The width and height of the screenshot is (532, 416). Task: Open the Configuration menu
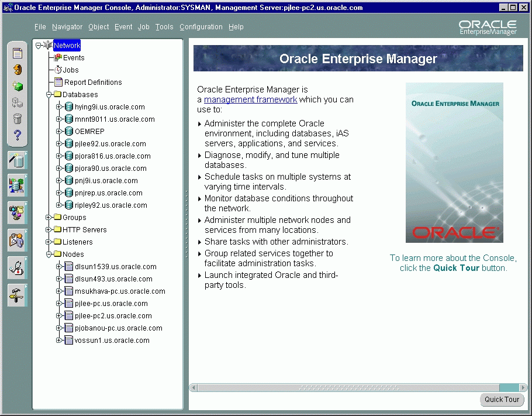tap(201, 27)
